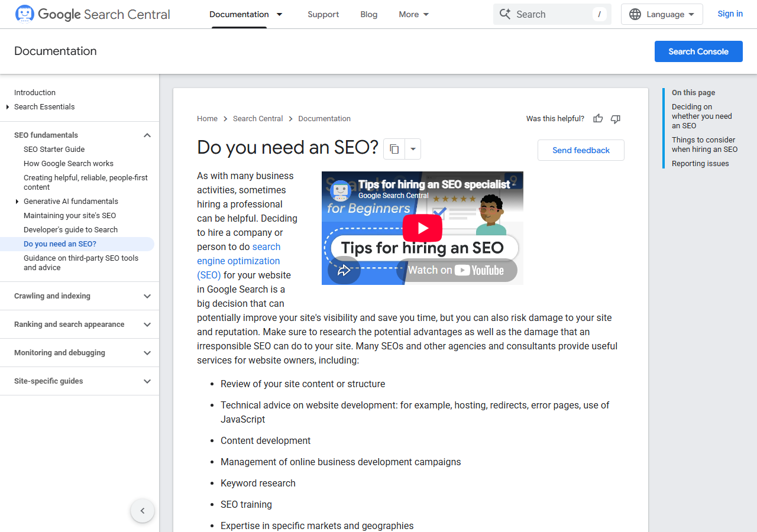Click the thumbs down not helpful icon
Viewport: 757px width, 532px height.
click(x=616, y=119)
